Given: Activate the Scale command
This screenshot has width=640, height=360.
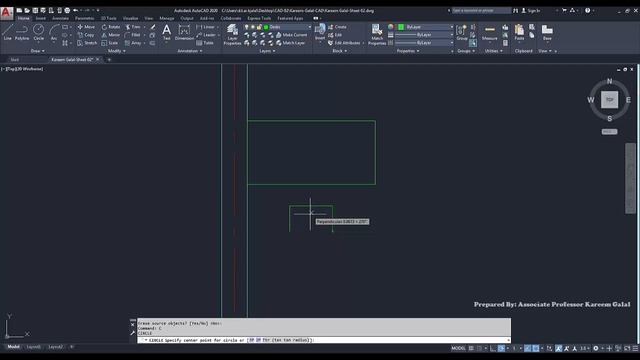Looking at the screenshot, I should tap(110, 43).
